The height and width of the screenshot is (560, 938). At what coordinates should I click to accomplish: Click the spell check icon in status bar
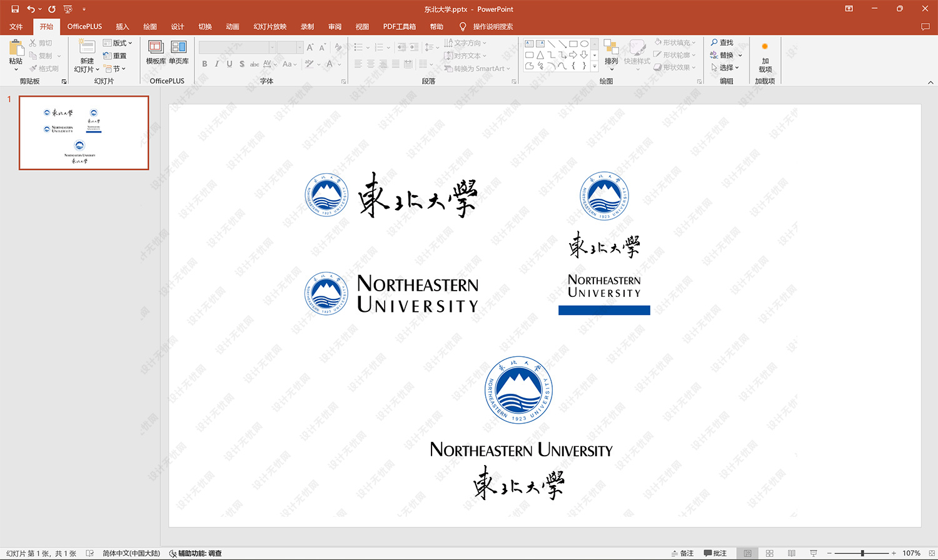pos(89,553)
